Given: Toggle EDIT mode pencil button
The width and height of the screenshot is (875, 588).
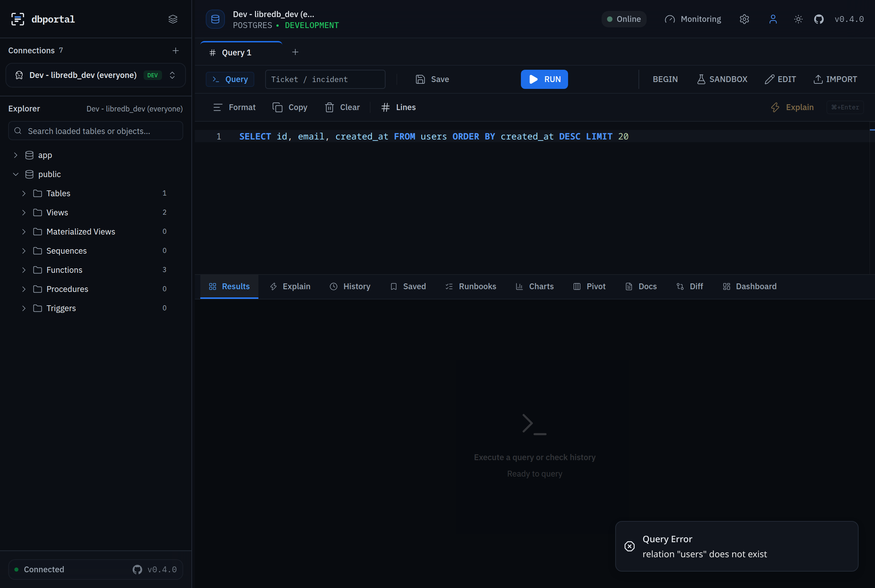Looking at the screenshot, I should (x=781, y=79).
